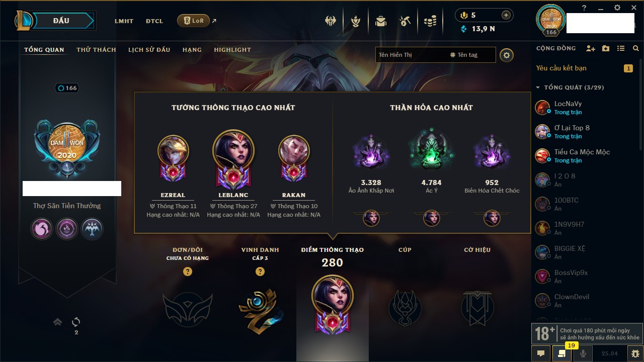Open the Loot crafting hammer icon
Image resolution: width=644 pixels, height=362 pixels.
tap(405, 21)
